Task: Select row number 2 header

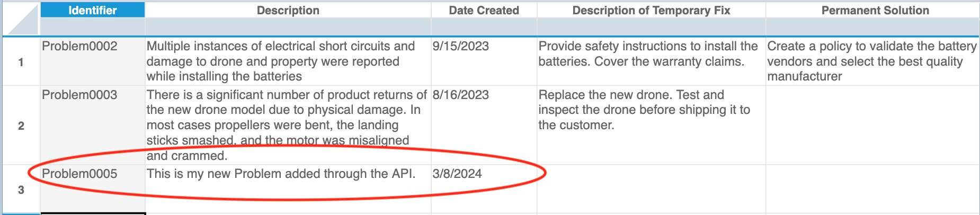Action: pos(21,126)
